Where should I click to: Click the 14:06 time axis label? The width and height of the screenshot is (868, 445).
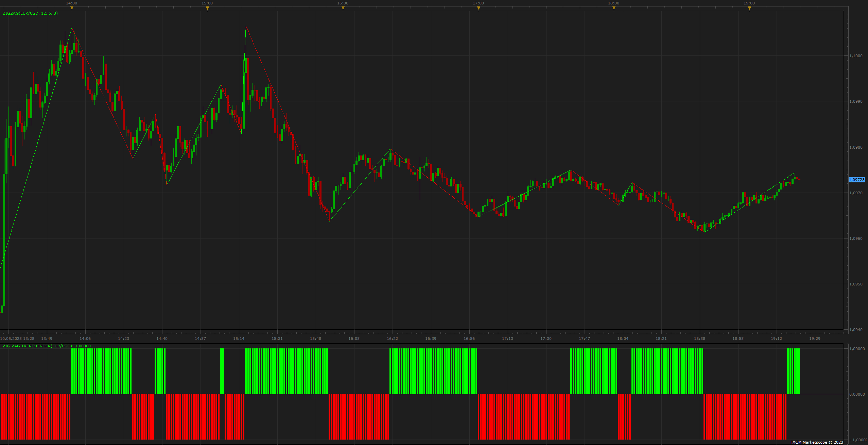[85, 339]
